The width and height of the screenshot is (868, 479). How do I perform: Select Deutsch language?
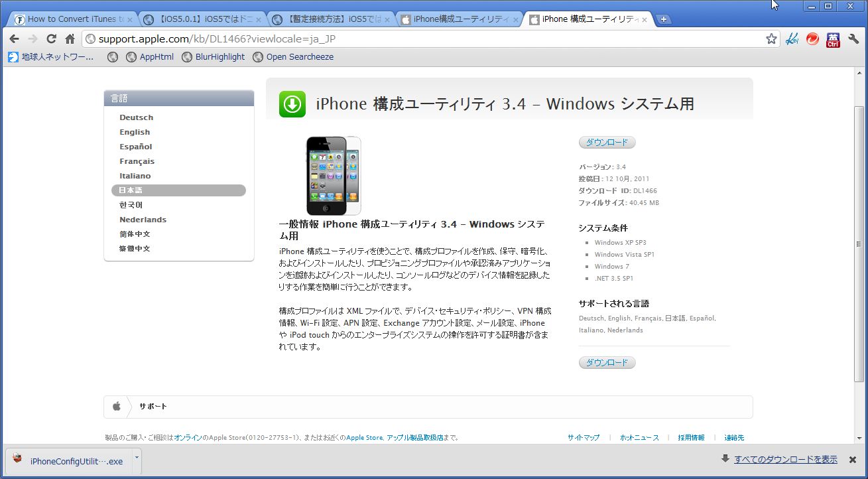136,117
